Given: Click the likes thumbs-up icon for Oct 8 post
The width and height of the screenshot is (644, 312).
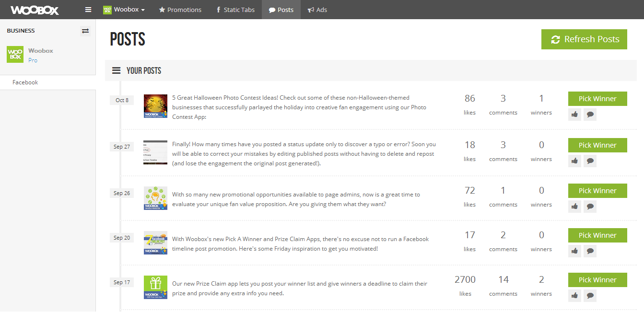Looking at the screenshot, I should pyautogui.click(x=574, y=114).
